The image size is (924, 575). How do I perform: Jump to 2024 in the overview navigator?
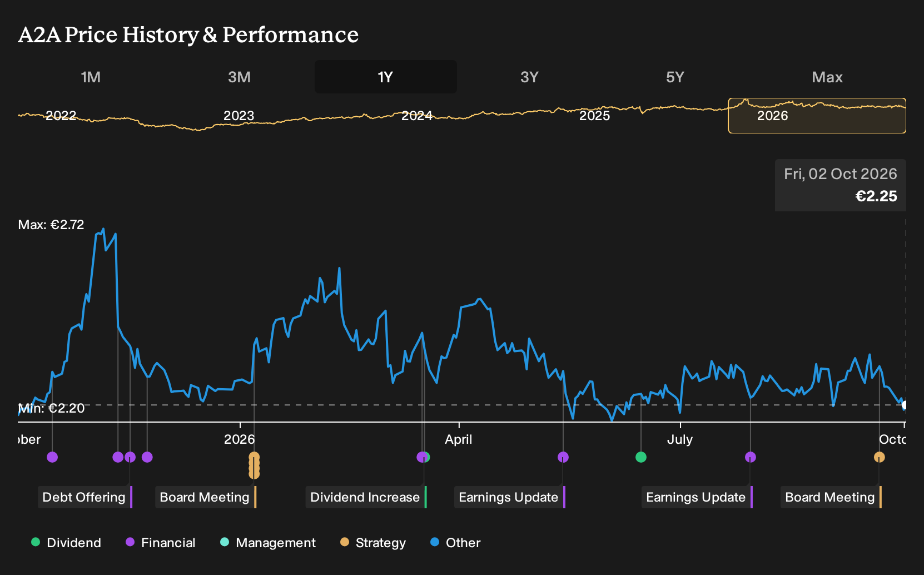point(417,116)
